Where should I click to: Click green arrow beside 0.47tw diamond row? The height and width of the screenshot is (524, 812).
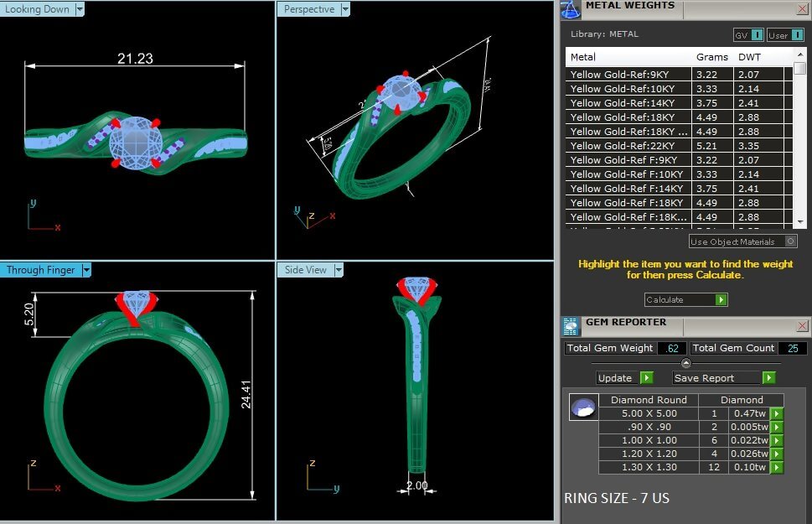pos(777,413)
